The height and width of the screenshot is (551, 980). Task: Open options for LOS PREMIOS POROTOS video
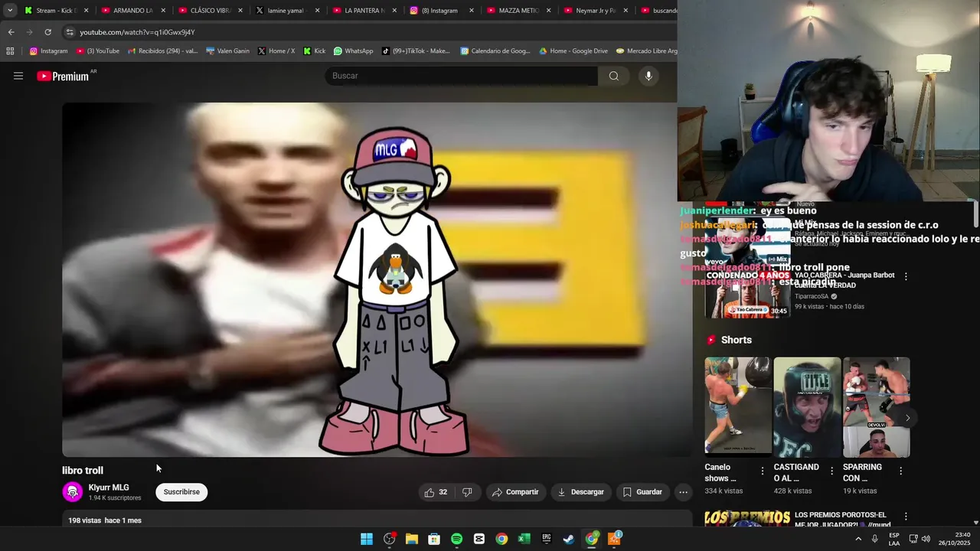(906, 517)
